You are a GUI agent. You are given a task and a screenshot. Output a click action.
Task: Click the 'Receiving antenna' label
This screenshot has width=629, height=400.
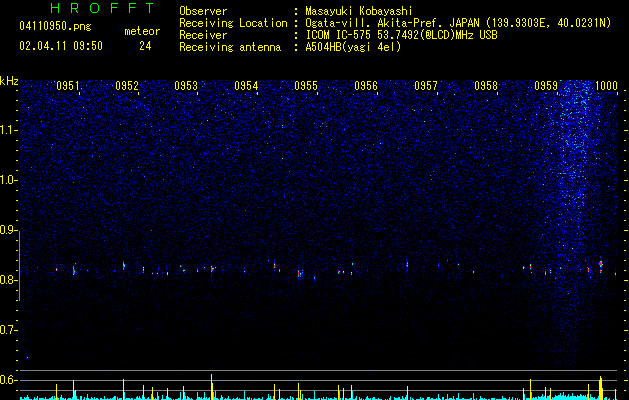tap(230, 47)
